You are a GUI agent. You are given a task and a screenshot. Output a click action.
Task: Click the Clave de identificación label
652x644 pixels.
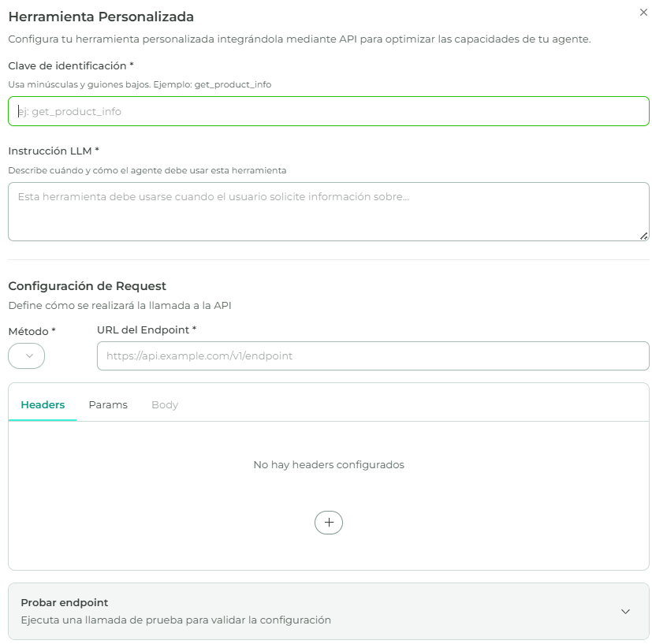pos(70,65)
